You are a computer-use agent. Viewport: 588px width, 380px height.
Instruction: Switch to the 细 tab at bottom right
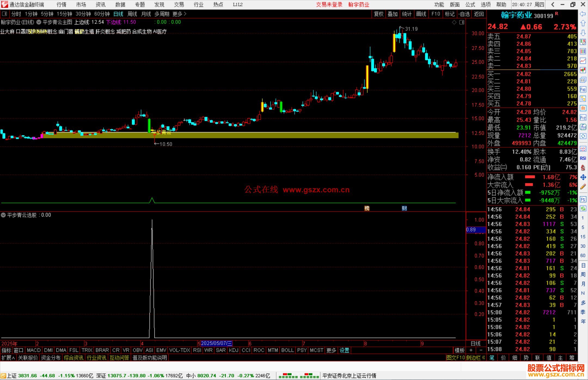(x=514, y=358)
